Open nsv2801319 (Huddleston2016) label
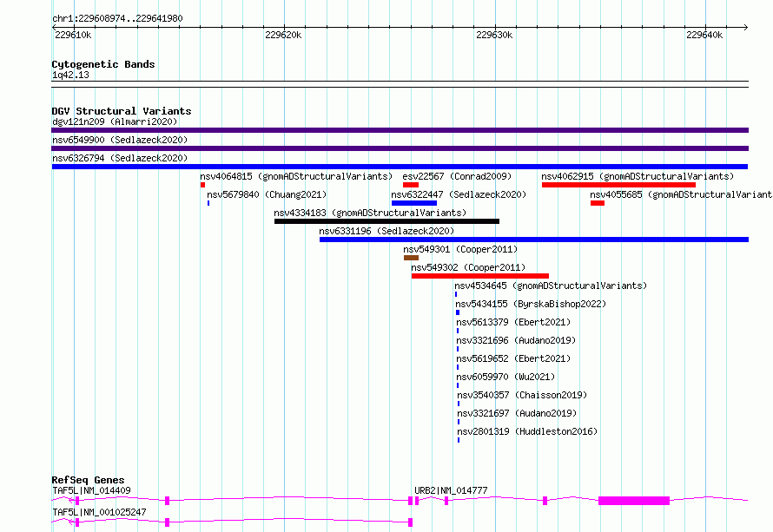The width and height of the screenshot is (773, 532). tap(527, 431)
